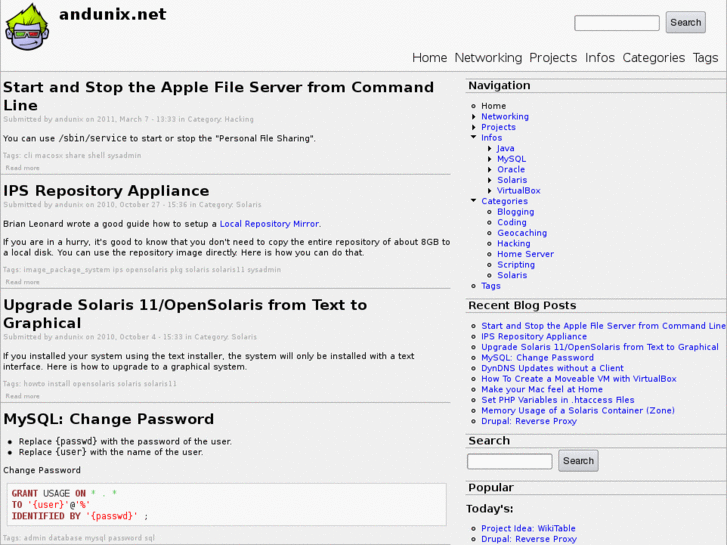Click the 'macosx' tag under first post
This screenshot has height=545, width=727.
click(49, 155)
